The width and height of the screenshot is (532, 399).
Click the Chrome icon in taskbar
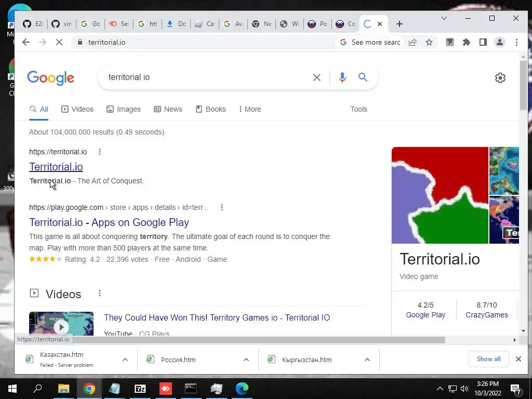point(89,389)
